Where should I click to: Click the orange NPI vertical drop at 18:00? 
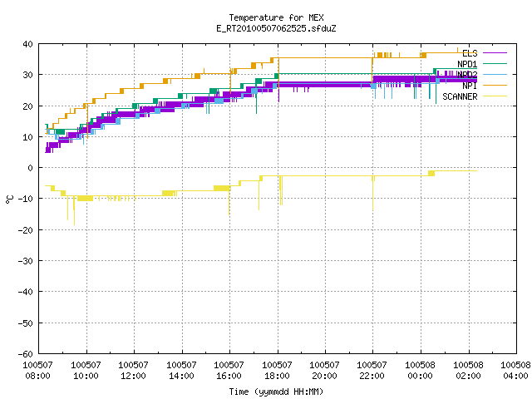click(x=279, y=75)
